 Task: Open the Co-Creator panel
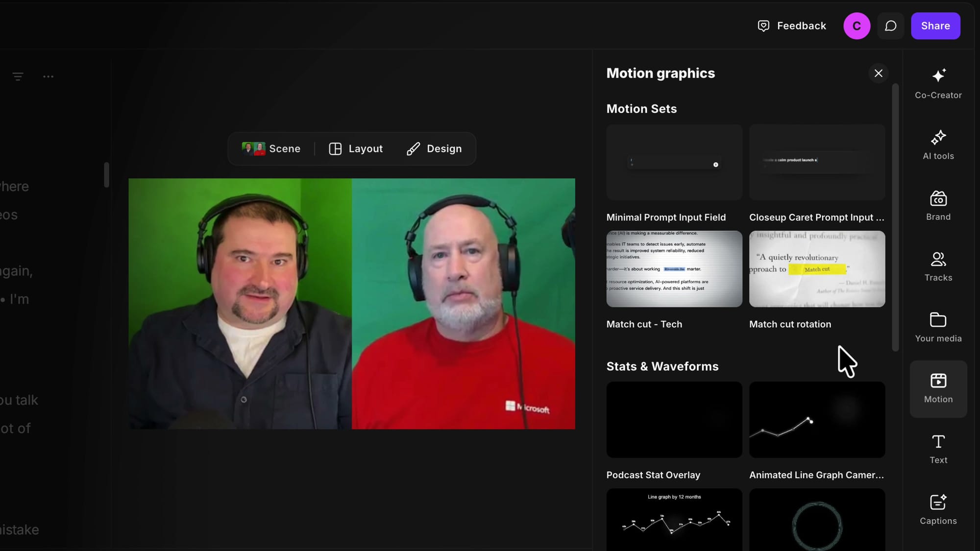(938, 84)
